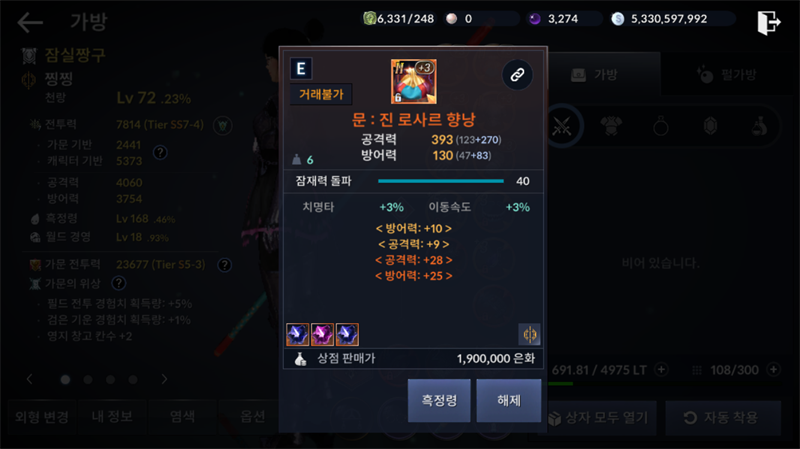Click the emblem icon beside crystals
This screenshot has height=449, width=800.
[530, 335]
